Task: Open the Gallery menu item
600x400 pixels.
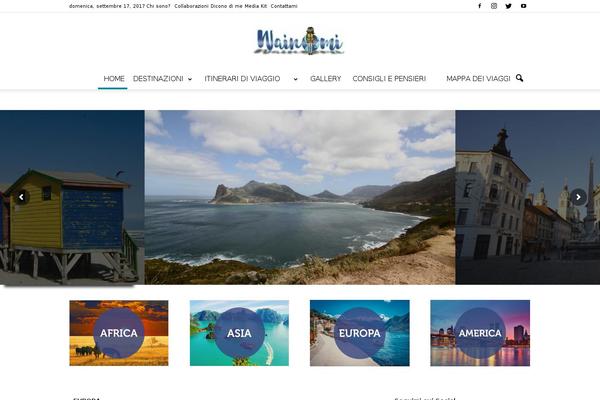Action: (x=326, y=78)
